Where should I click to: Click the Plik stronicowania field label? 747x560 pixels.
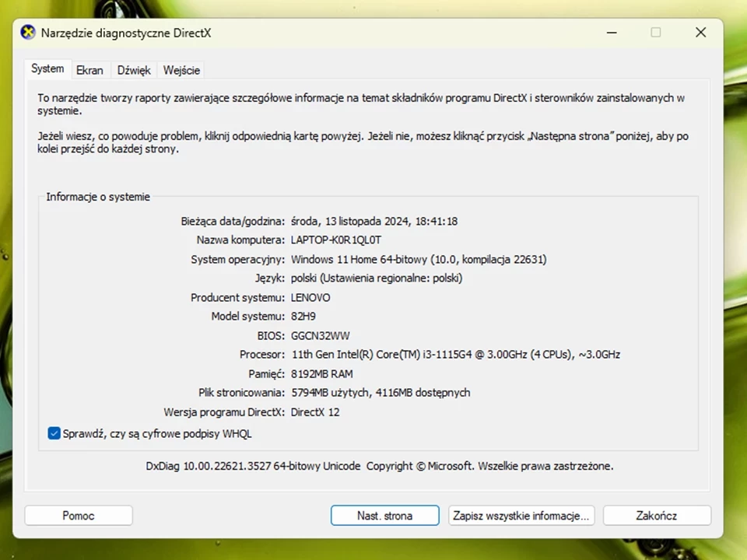(x=241, y=393)
